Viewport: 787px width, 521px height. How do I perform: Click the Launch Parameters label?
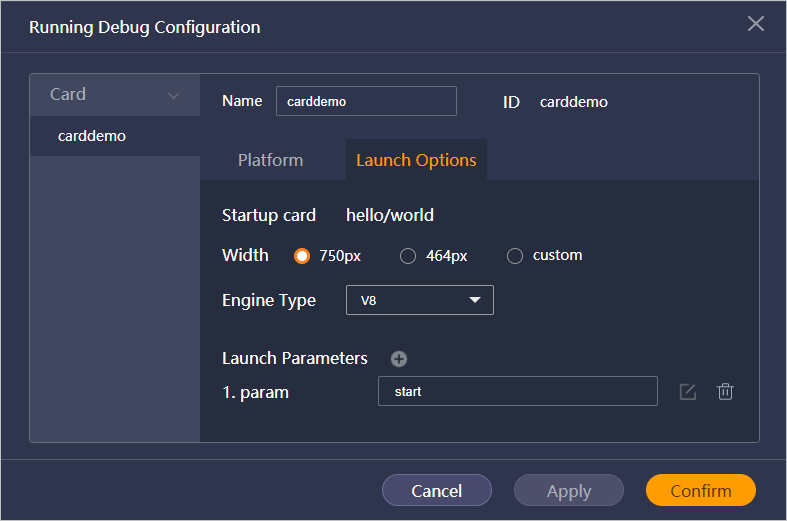295,358
